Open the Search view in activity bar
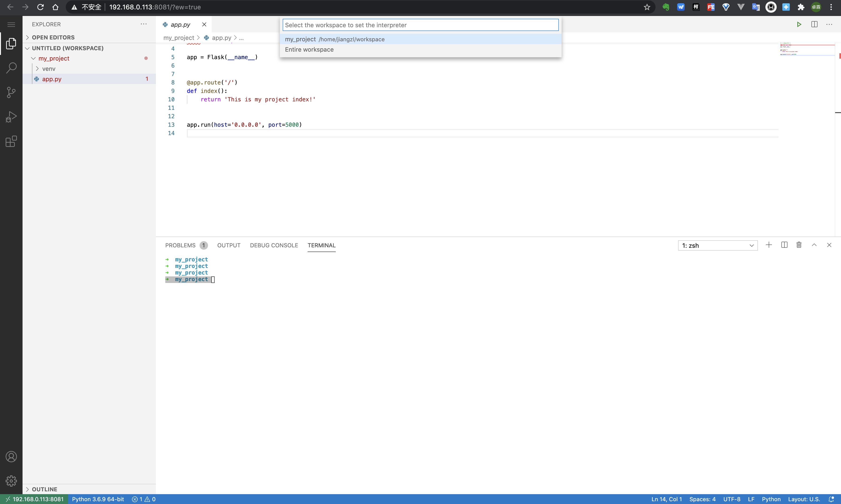 click(11, 68)
